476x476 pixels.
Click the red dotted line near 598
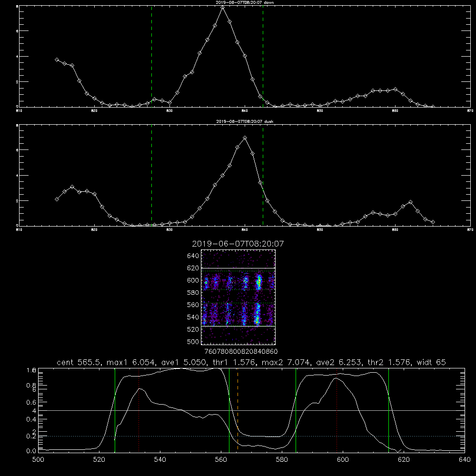pyautogui.click(x=337, y=410)
